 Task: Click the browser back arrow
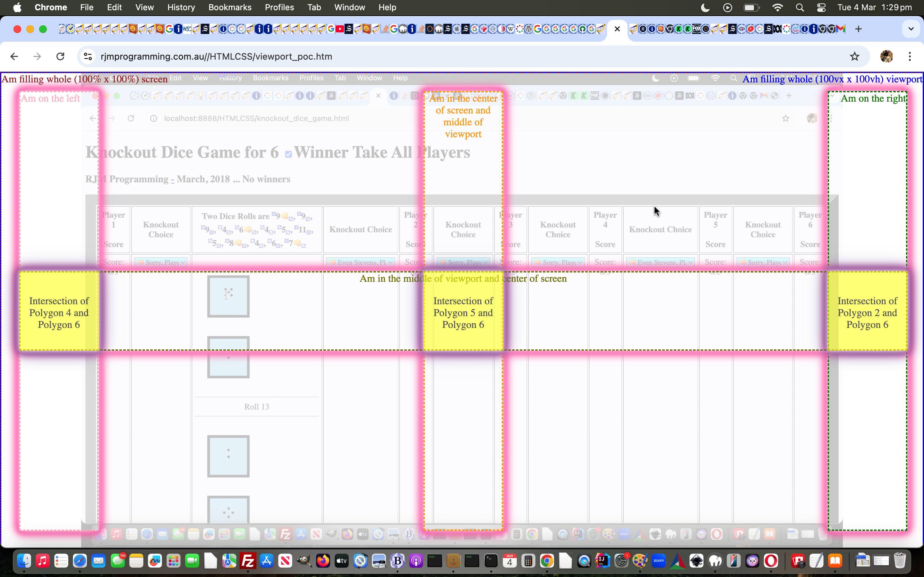(x=14, y=56)
